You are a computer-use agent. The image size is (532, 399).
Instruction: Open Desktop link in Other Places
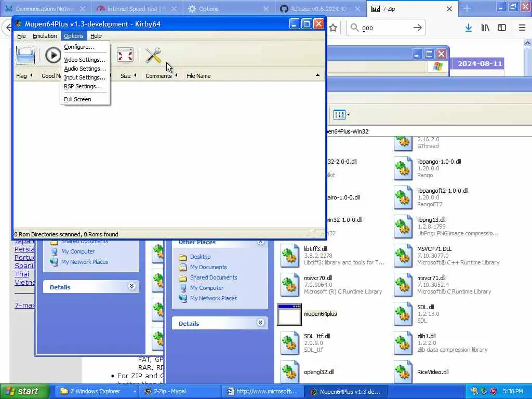200,257
